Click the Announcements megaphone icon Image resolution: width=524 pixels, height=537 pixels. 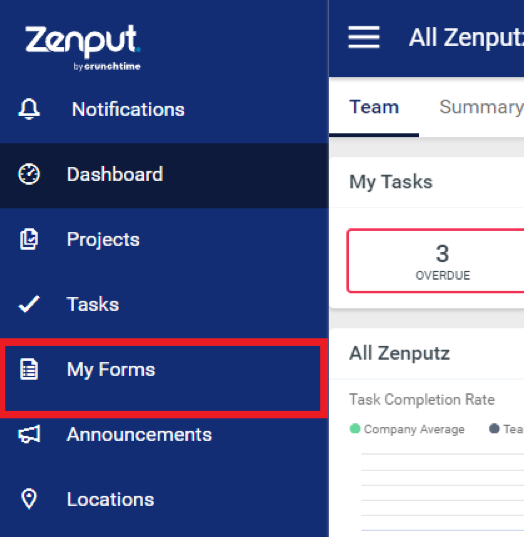click(x=29, y=434)
